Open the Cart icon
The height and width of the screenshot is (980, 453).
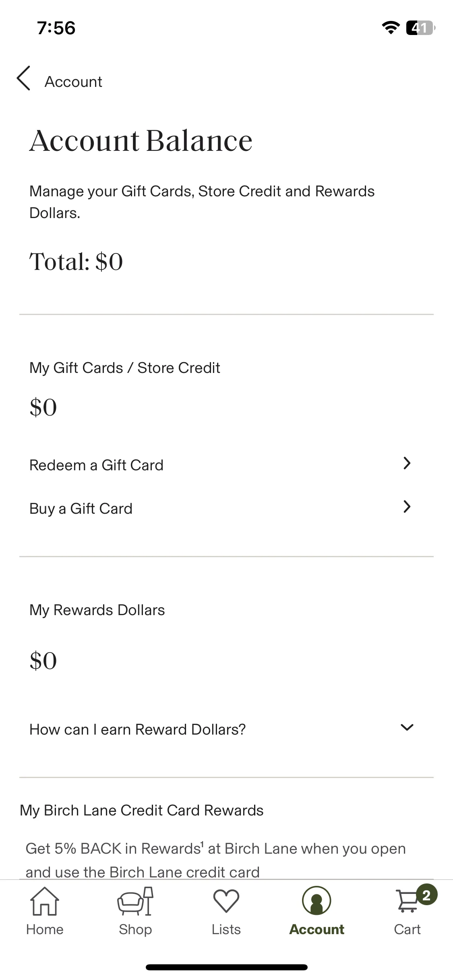pyautogui.click(x=407, y=902)
